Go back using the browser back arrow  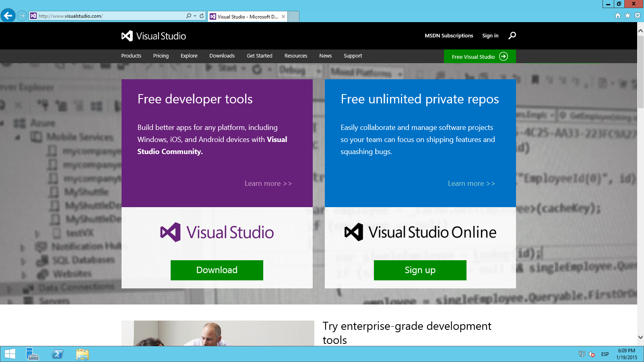point(8,16)
